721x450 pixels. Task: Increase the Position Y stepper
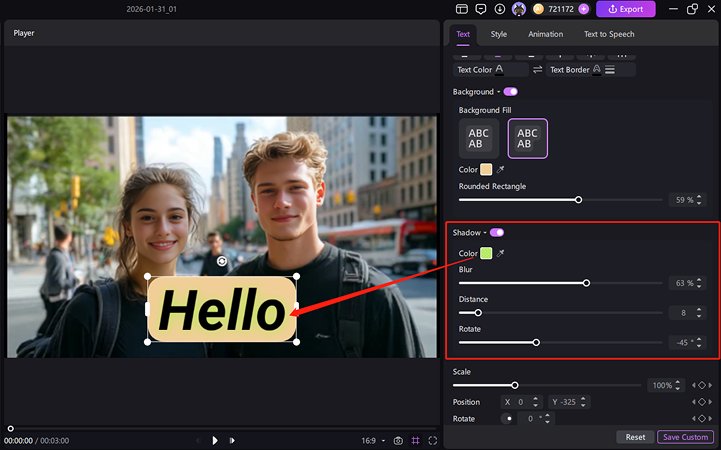coord(583,399)
